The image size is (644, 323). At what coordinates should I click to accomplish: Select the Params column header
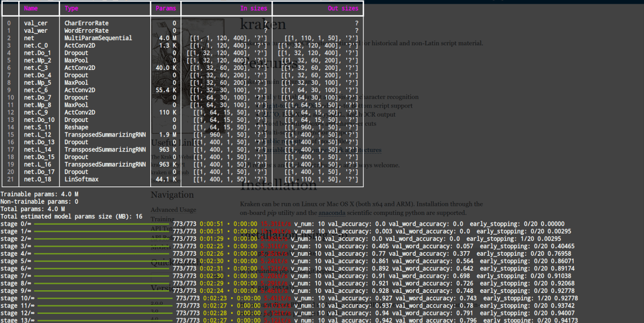[165, 9]
